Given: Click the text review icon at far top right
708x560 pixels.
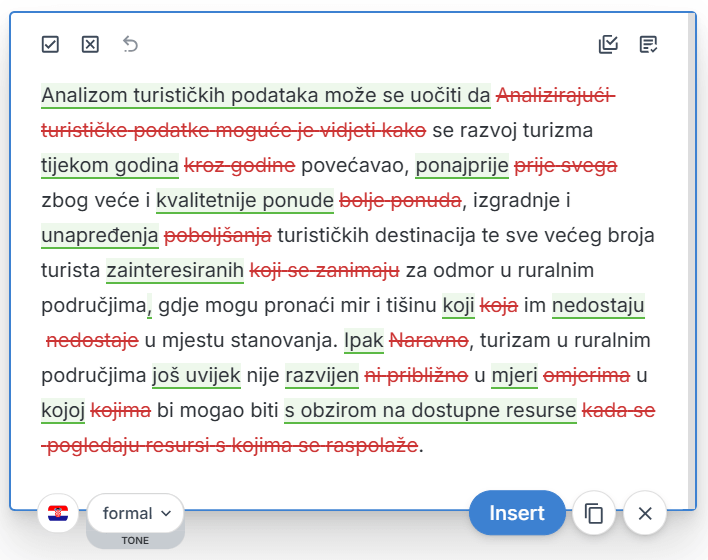Looking at the screenshot, I should [x=648, y=44].
